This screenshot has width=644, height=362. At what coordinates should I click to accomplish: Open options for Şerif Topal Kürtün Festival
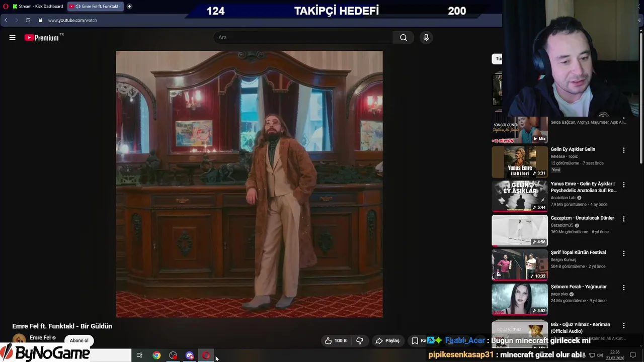[624, 253]
